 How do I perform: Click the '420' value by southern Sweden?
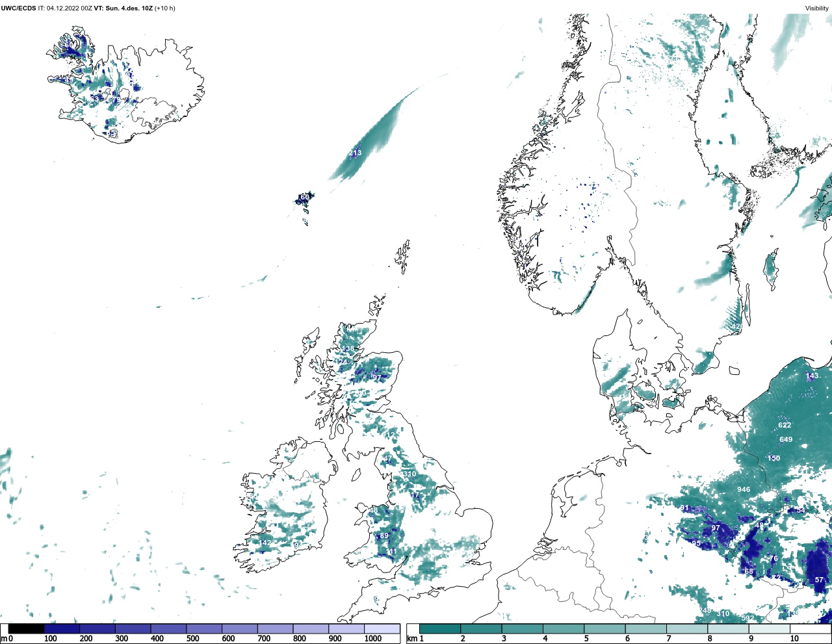click(737, 326)
